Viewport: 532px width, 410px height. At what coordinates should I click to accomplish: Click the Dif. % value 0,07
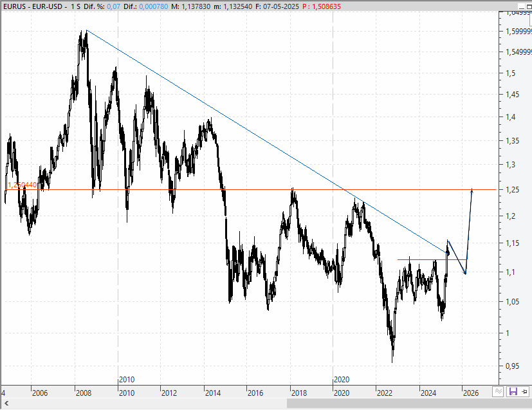pos(113,6)
